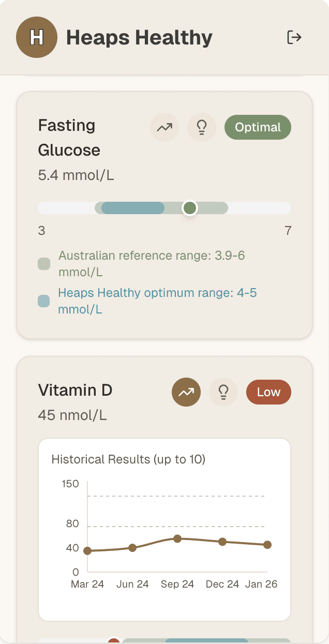
Task: Click the log out icon
Action: [294, 37]
